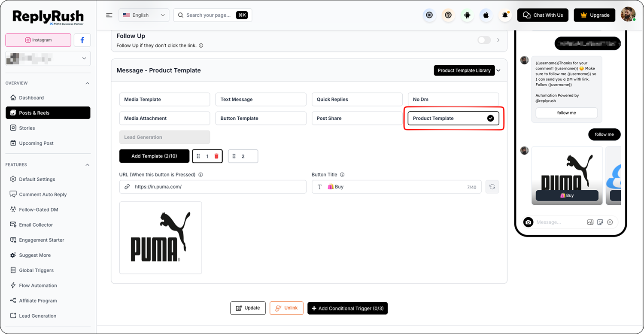Open Engagement Starter in sidebar
This screenshot has width=644, height=334.
coord(48,240)
